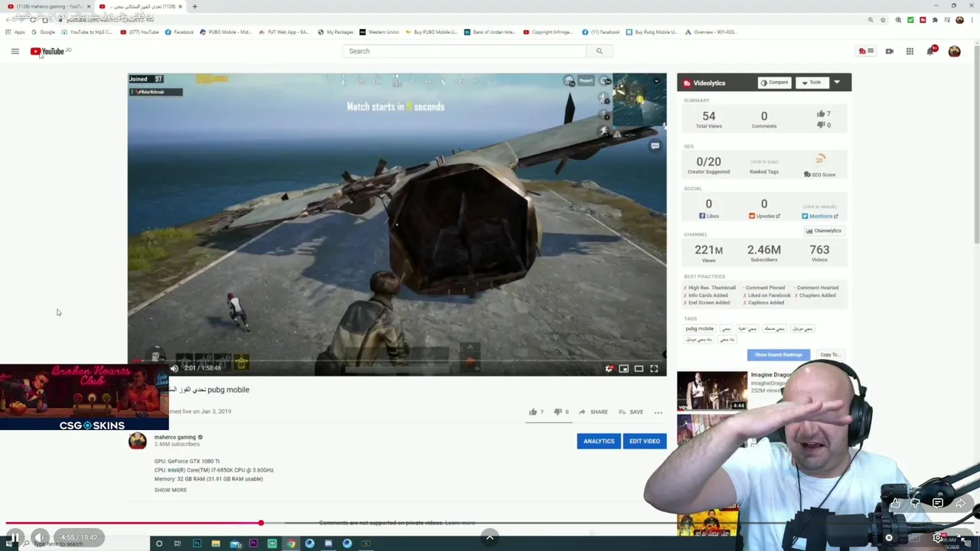Open the maherco gaming channel avatar
This screenshot has width=980, height=551.
coord(137,441)
